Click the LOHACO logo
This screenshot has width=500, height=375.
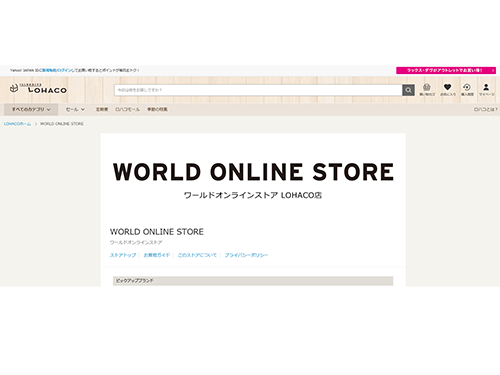pos(38,89)
